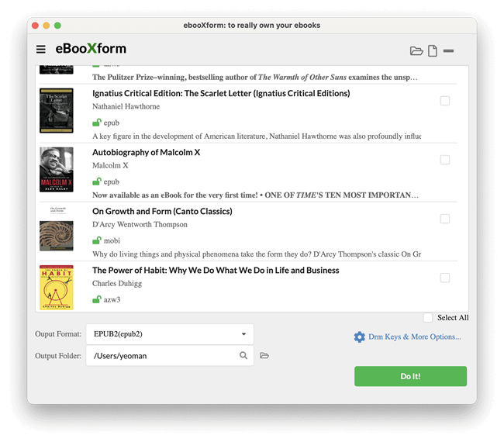Viewport: 504px width, 442px height.
Task: Click the Do It! button
Action: pyautogui.click(x=410, y=376)
